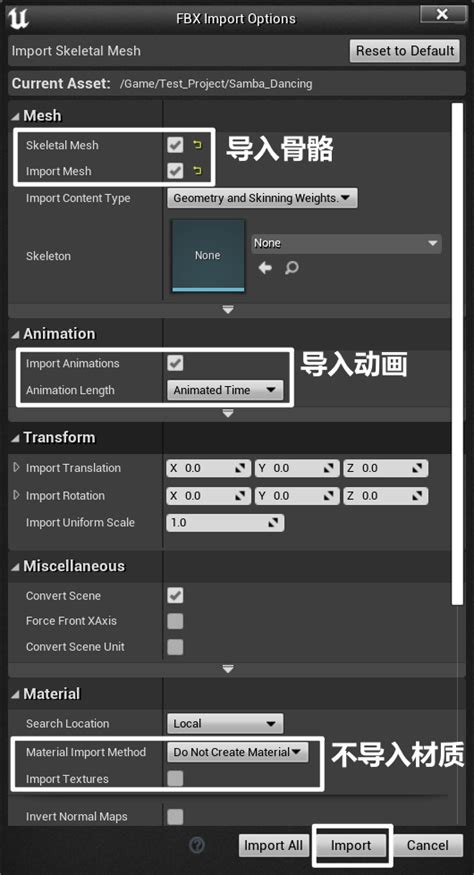
Task: Collapse the Animation section
Action: (15, 334)
